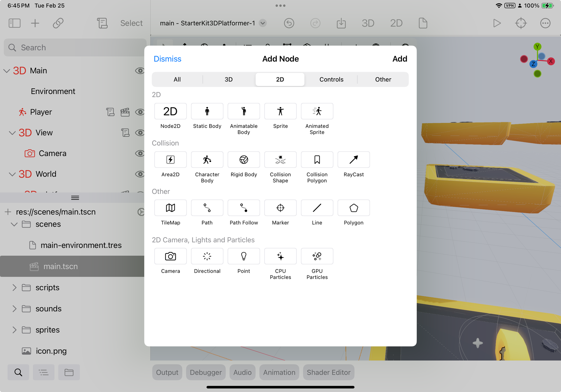Switch to the Controls tab

pyautogui.click(x=331, y=79)
